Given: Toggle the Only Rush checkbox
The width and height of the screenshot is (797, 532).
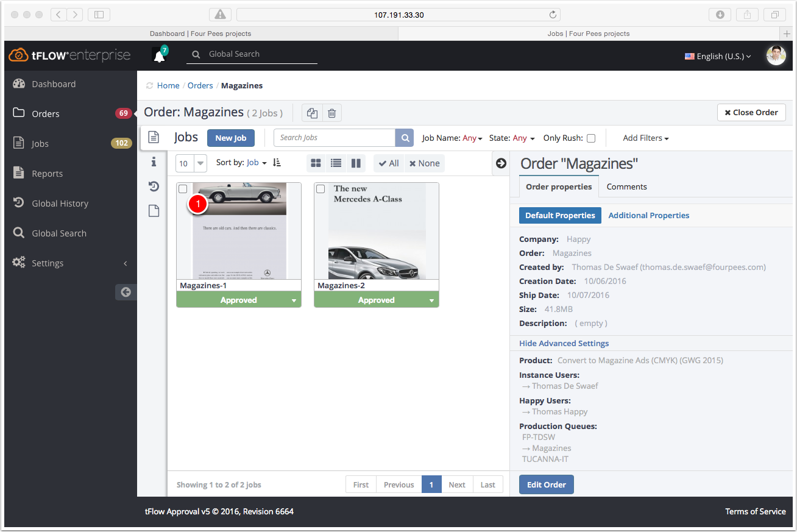Looking at the screenshot, I should [590, 138].
